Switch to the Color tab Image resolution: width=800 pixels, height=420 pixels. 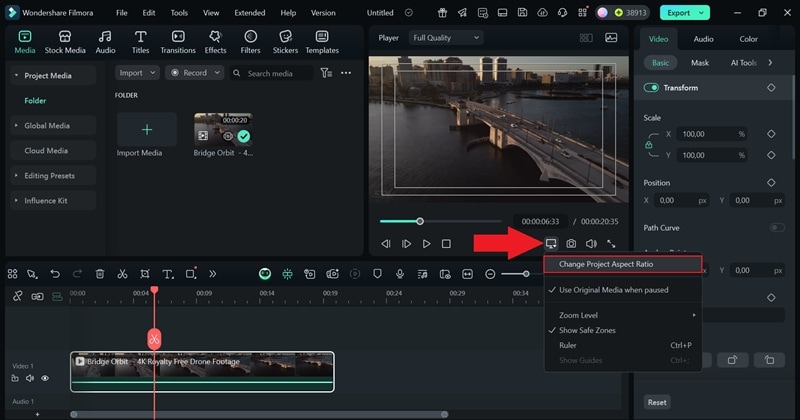748,39
